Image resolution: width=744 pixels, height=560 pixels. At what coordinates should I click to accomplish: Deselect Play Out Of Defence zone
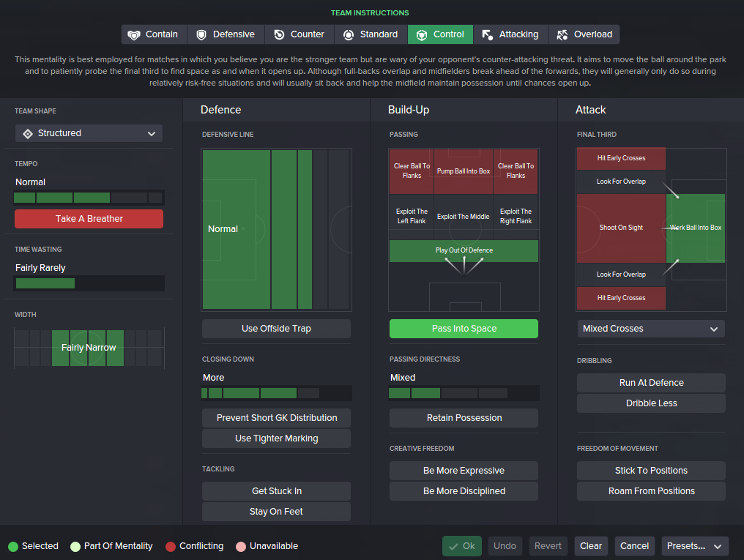464,251
